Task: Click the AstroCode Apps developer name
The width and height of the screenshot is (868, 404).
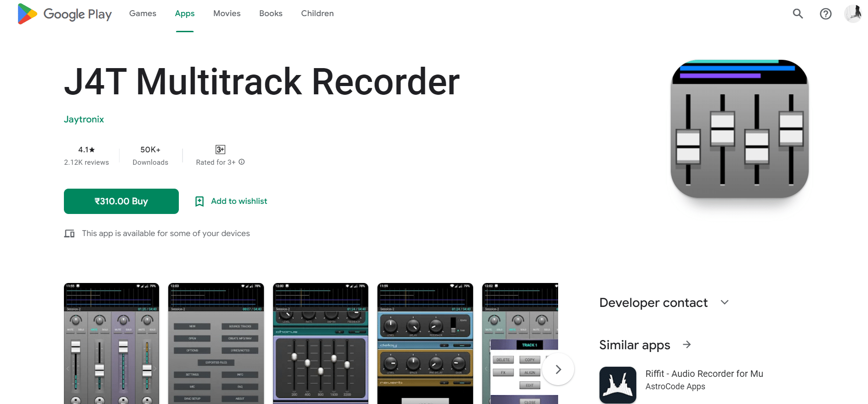Action: pos(675,387)
